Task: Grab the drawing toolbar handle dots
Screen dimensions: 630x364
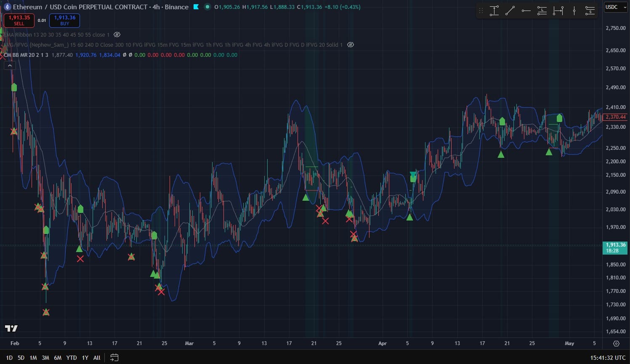Action: click(481, 11)
